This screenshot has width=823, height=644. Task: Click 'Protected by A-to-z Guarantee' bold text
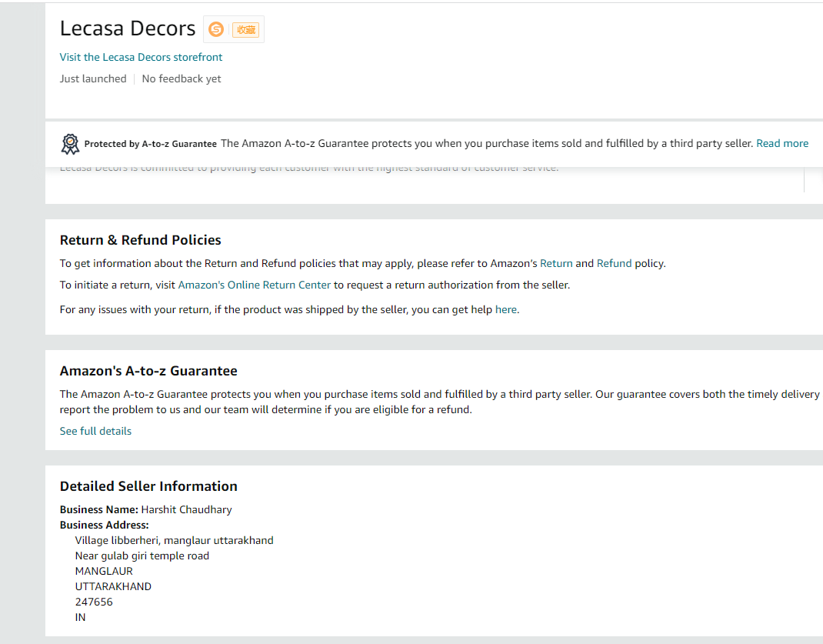(151, 144)
